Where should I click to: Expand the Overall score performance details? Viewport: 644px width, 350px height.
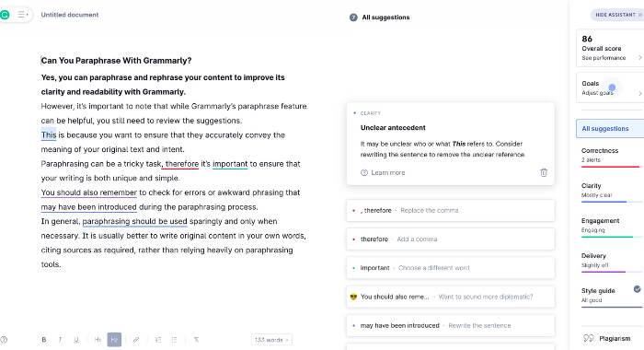(610, 48)
